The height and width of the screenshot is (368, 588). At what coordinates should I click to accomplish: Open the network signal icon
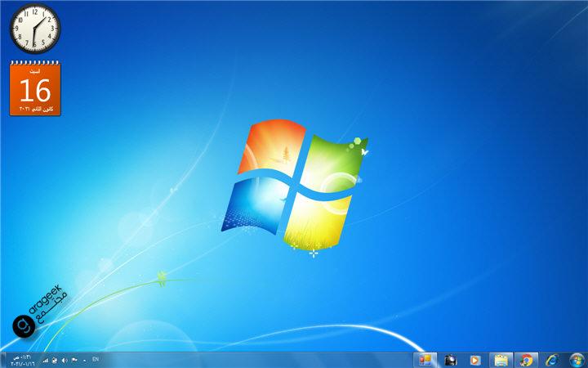(x=46, y=360)
